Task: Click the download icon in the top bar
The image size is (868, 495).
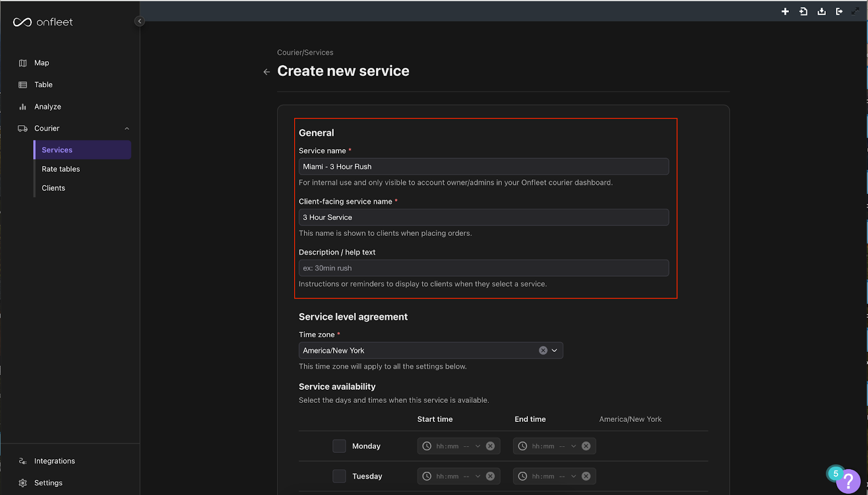Action: 821,11
